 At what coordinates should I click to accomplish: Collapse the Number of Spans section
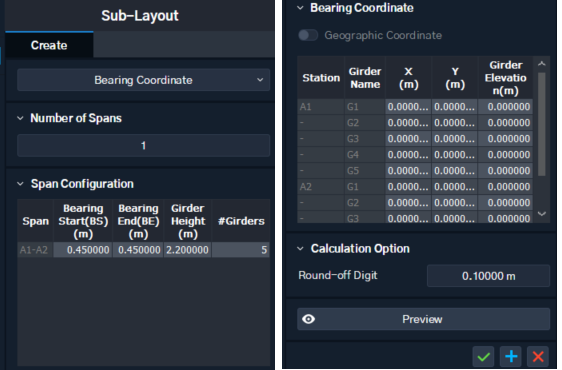point(20,118)
